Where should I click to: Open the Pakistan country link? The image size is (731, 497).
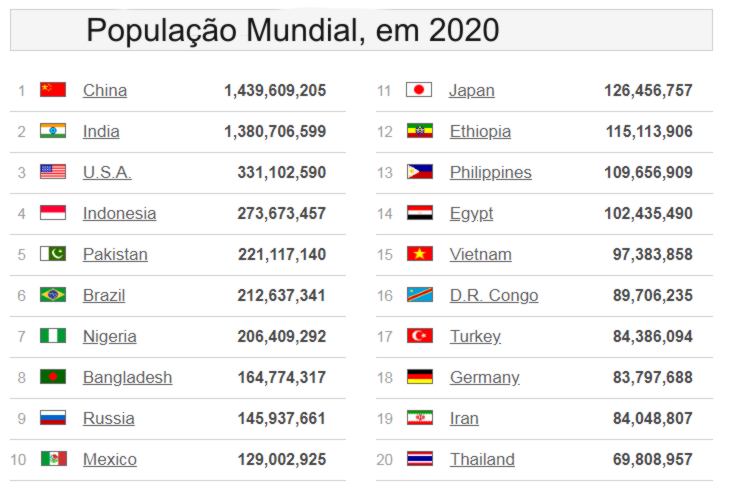tap(115, 254)
